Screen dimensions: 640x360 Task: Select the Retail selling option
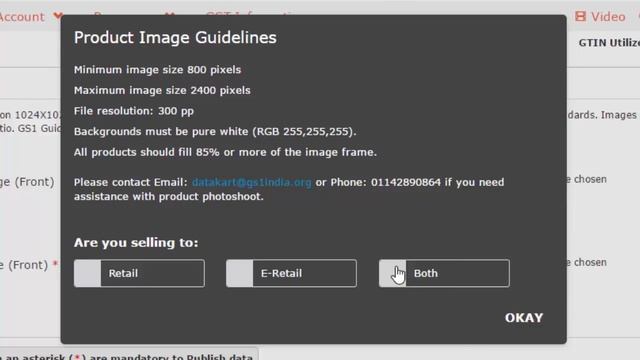tap(139, 273)
